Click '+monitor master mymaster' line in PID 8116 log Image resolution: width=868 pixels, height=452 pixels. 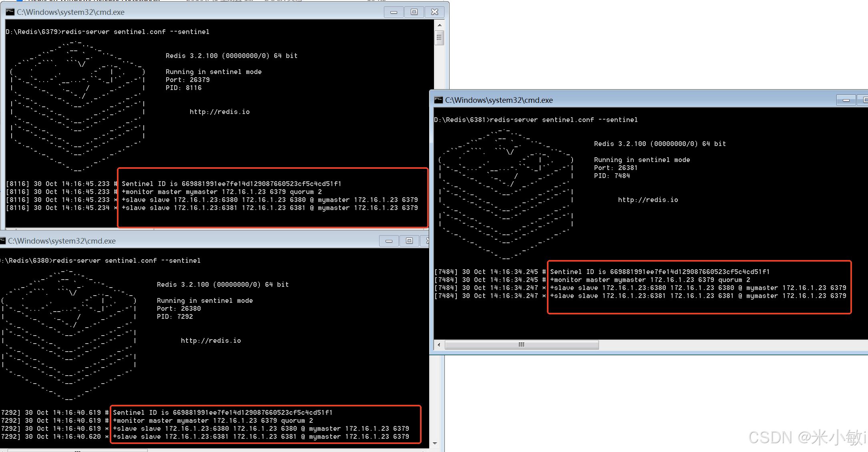coord(222,192)
